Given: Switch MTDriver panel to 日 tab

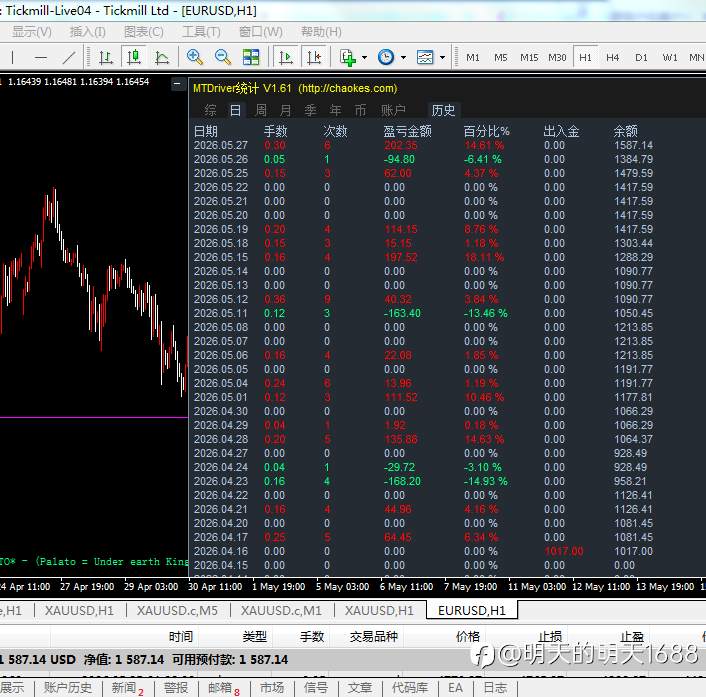Looking at the screenshot, I should click(x=235, y=110).
